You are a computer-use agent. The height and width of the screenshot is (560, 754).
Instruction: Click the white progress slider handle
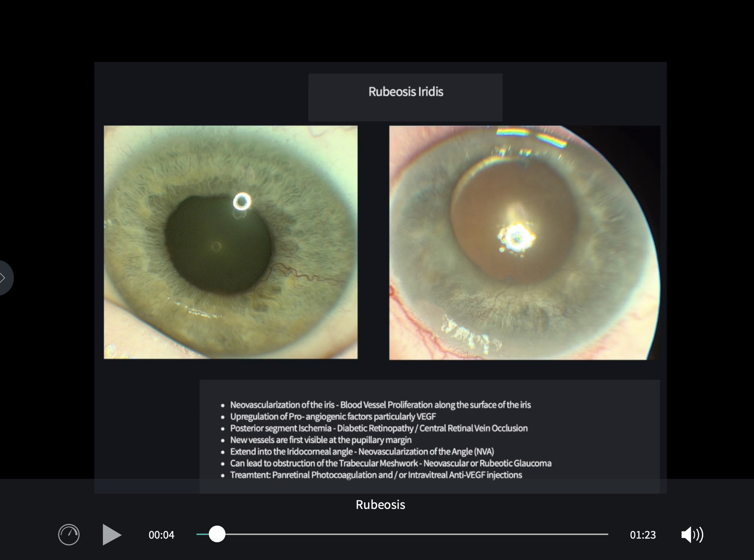pyautogui.click(x=217, y=534)
